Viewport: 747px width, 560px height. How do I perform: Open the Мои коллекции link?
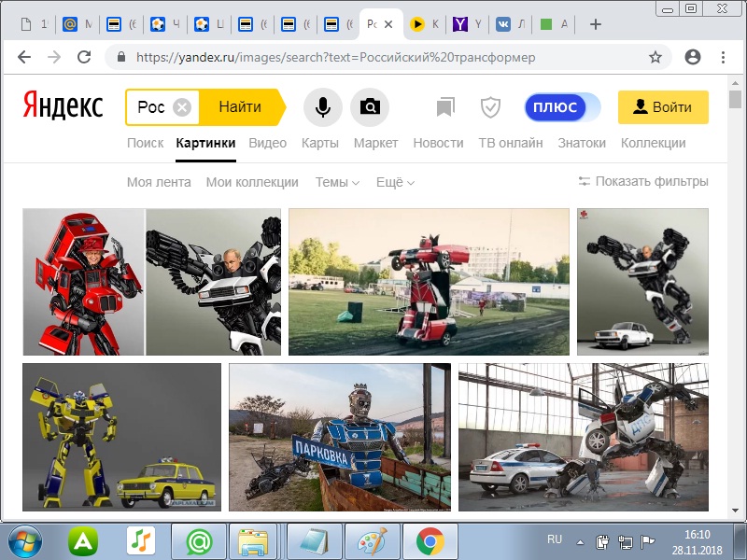(252, 182)
